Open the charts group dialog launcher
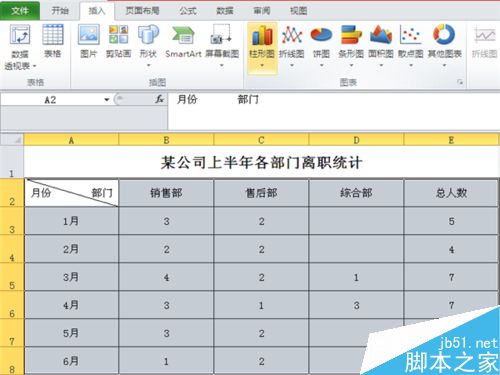 pyautogui.click(x=460, y=82)
